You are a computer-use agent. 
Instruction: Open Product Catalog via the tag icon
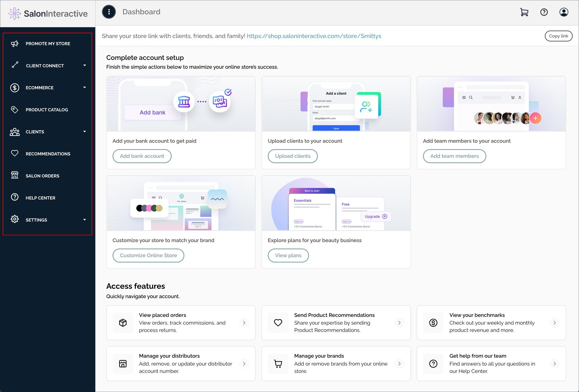pos(14,109)
